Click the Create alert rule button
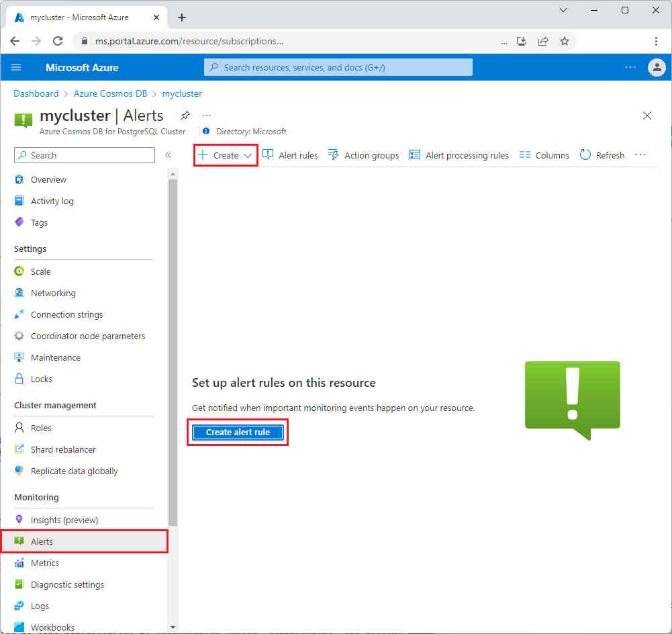The width and height of the screenshot is (672, 634). (238, 432)
